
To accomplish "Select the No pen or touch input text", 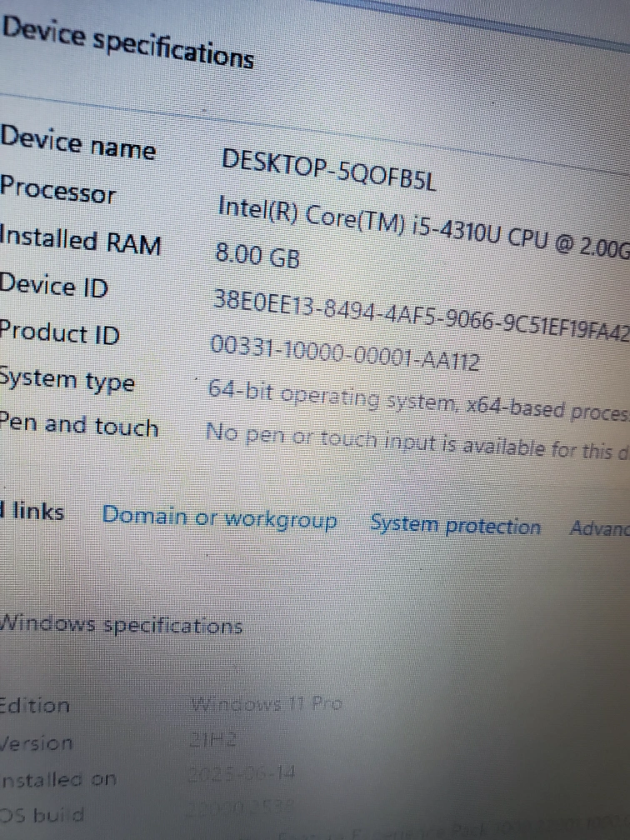I will [x=417, y=441].
